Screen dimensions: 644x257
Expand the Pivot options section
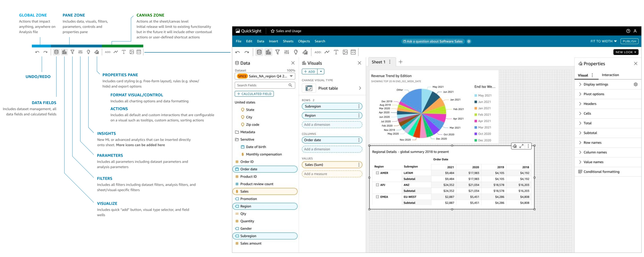594,94
